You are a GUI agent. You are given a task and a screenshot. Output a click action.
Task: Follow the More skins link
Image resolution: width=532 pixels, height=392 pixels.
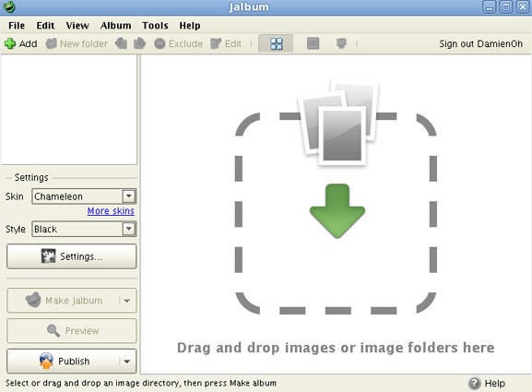(x=111, y=211)
